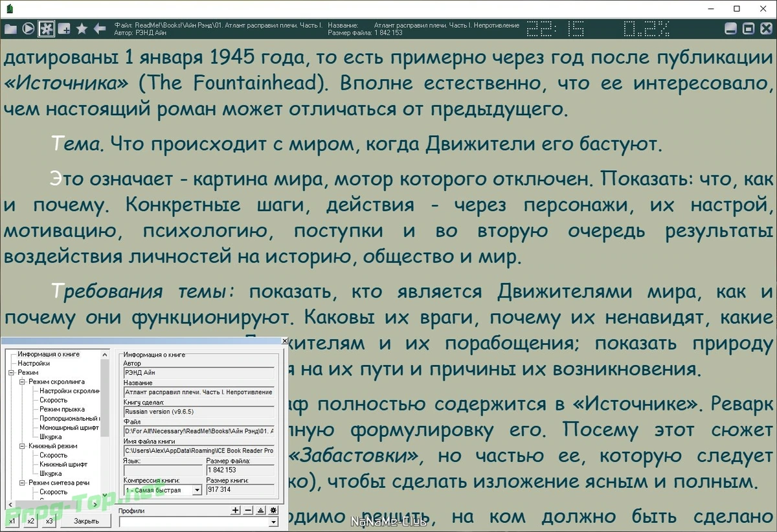
Task: Select Настройки in the tree
Action: (34, 363)
